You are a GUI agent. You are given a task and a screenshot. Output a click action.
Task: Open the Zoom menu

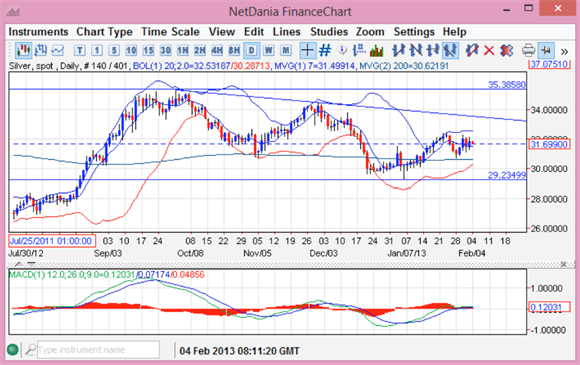coord(370,32)
